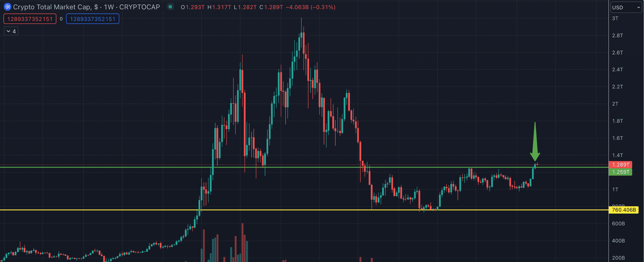Click the 3T price axis label
The width and height of the screenshot is (644, 262).
[x=615, y=18]
